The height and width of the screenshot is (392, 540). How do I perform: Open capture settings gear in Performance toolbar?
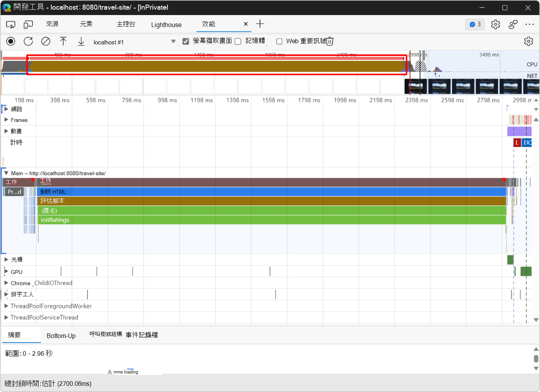(528, 41)
